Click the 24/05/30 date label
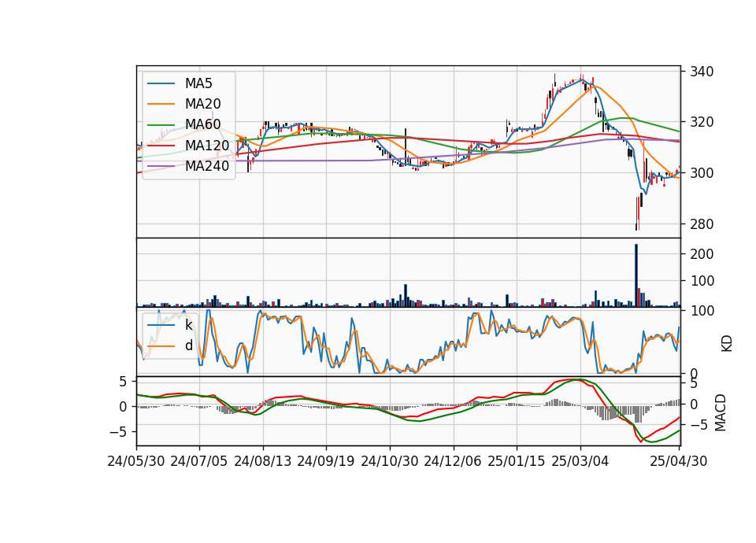Screen dimensions: 756x543 (x=136, y=461)
